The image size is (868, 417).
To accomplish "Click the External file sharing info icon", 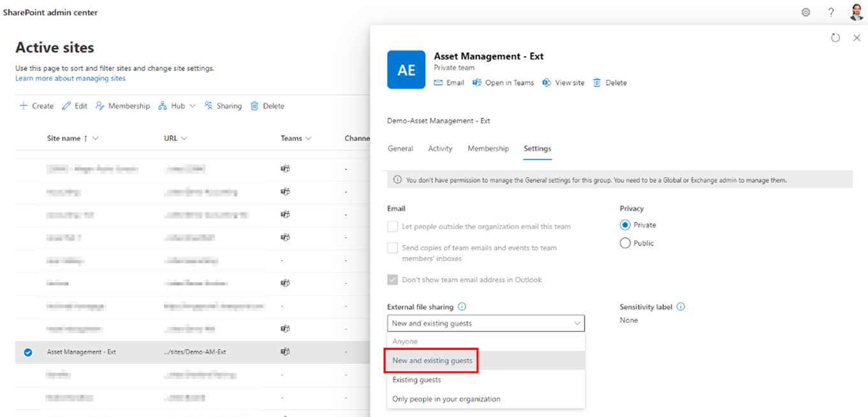I will (462, 307).
